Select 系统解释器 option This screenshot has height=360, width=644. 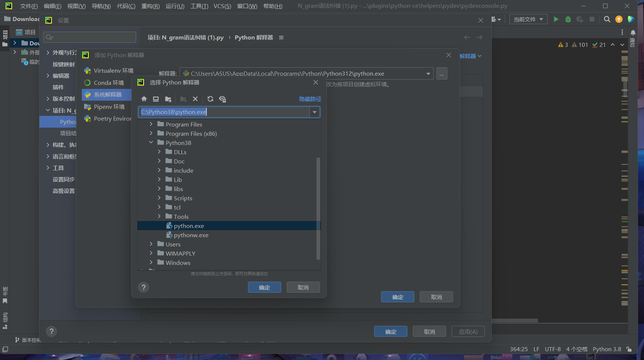(107, 95)
